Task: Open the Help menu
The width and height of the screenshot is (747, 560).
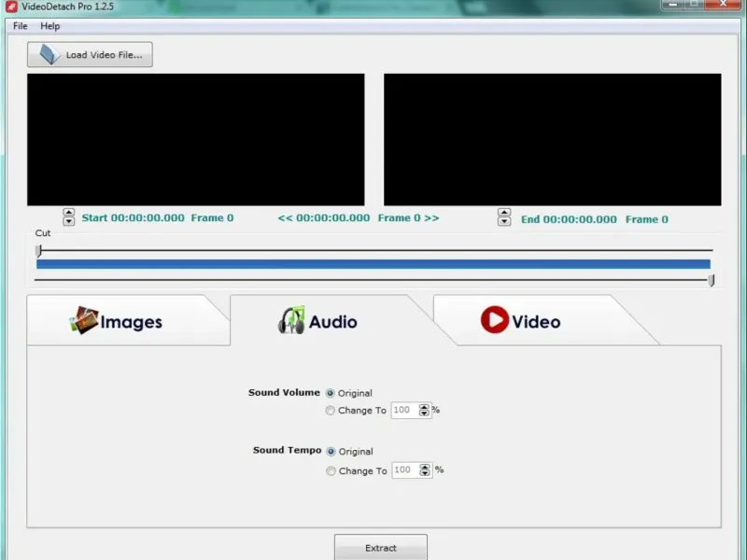Action: (x=50, y=26)
